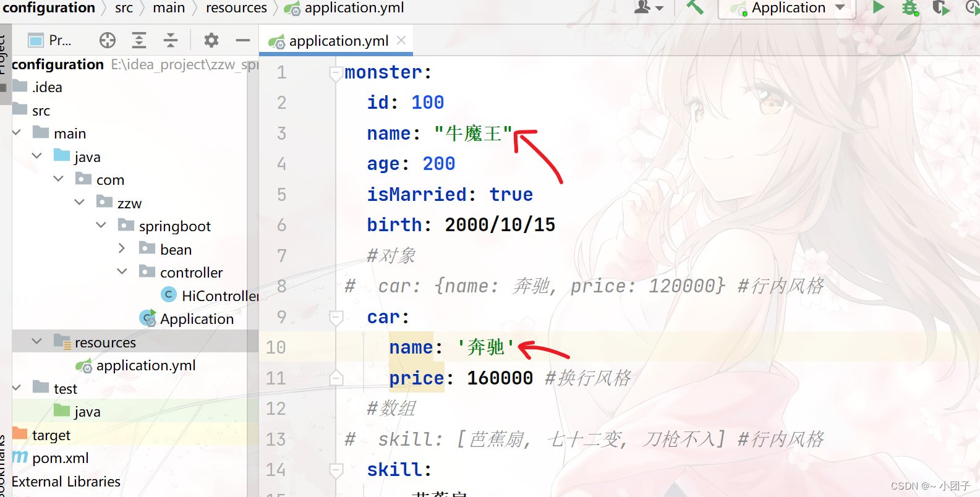Select the target folder
The image size is (980, 497).
pyautogui.click(x=51, y=435)
